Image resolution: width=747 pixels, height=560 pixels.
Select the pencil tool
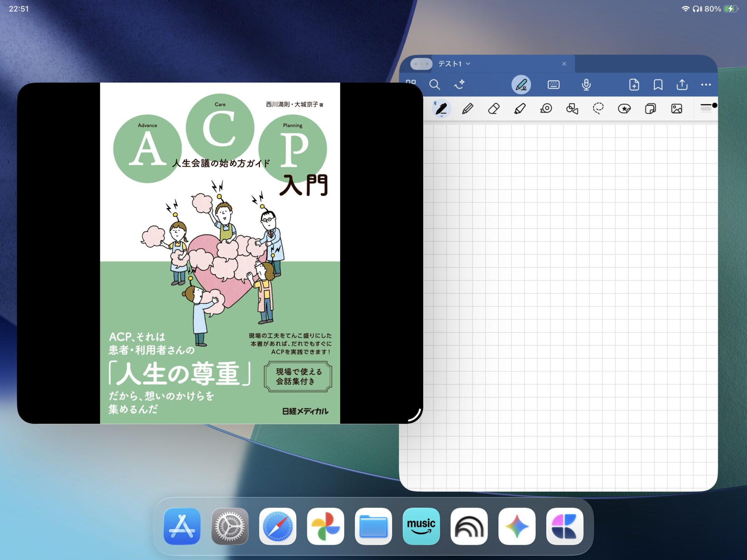[467, 109]
